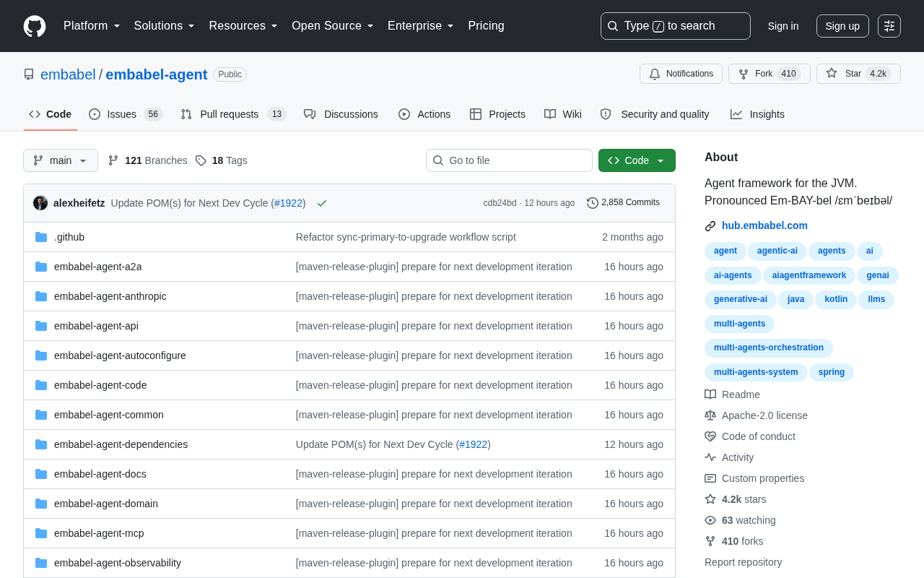The width and height of the screenshot is (924, 578).
Task: Open the multi-agents-orchestration topic tag
Action: point(769,348)
